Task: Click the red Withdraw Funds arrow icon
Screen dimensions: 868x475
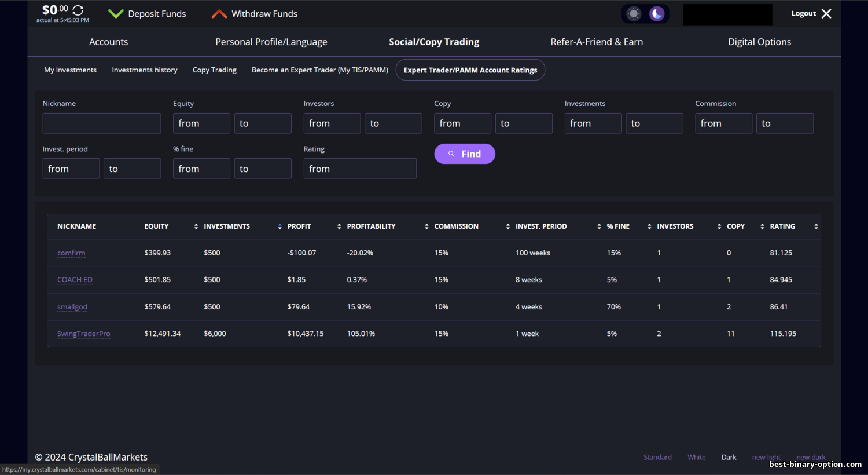Action: pos(219,14)
